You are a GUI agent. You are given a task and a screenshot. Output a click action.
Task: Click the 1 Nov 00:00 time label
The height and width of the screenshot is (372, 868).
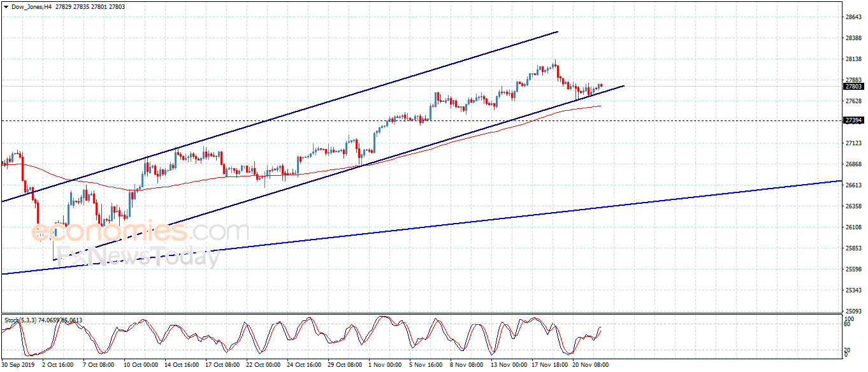(386, 365)
